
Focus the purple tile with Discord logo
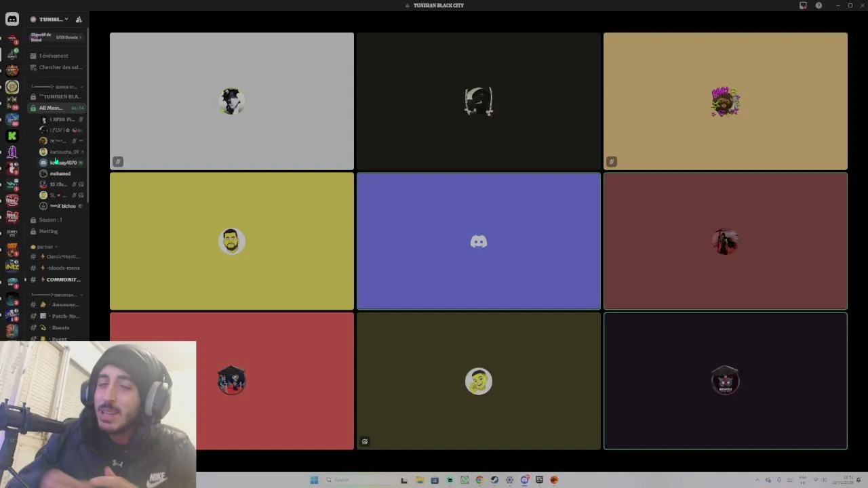coord(479,241)
